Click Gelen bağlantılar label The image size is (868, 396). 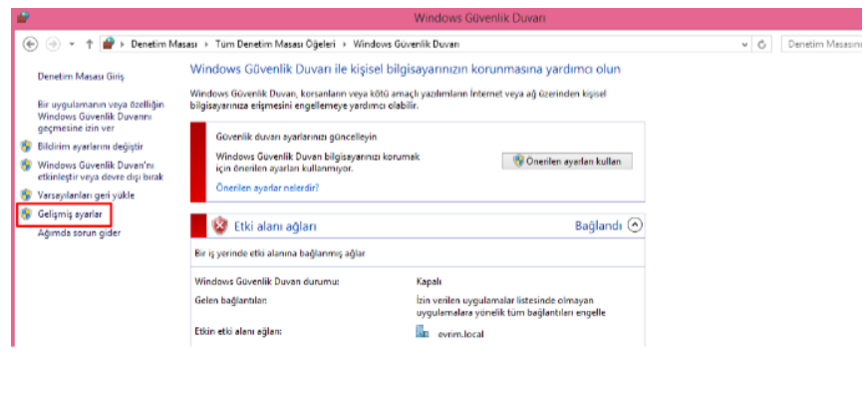tap(231, 300)
